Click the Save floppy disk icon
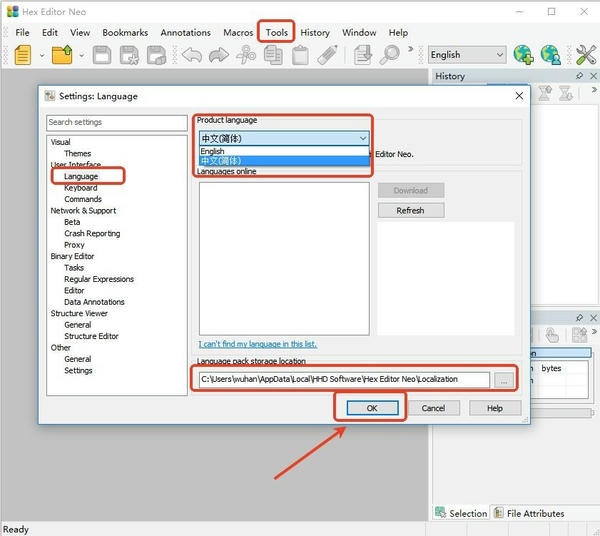The image size is (600, 536). click(x=102, y=55)
